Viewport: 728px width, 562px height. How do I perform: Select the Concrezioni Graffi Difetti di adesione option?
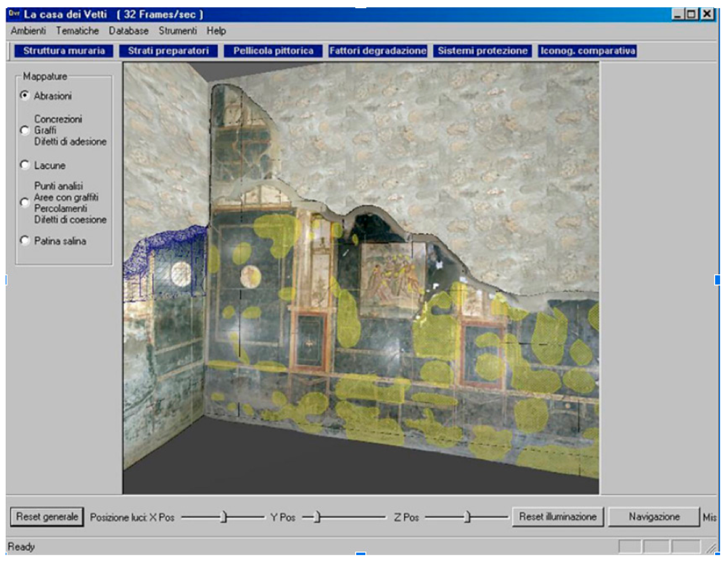pos(25,130)
